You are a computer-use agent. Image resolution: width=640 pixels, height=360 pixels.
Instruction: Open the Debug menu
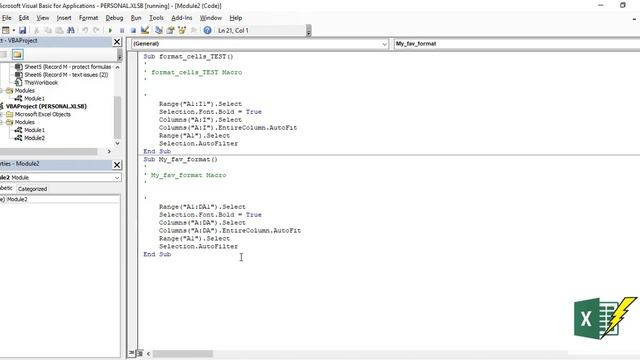click(x=114, y=18)
